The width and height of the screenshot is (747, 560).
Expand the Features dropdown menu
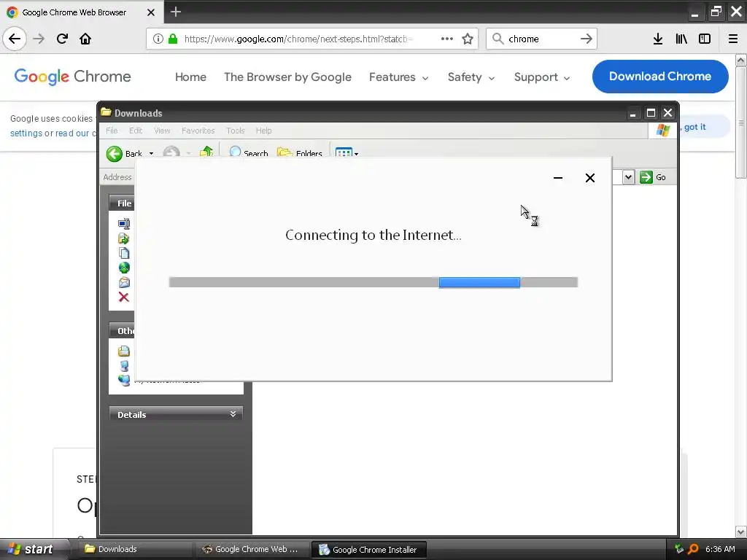coord(399,77)
